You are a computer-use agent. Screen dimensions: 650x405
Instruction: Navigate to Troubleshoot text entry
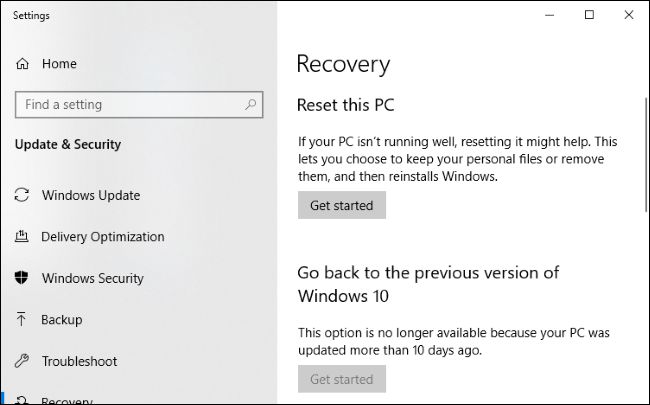tap(79, 362)
